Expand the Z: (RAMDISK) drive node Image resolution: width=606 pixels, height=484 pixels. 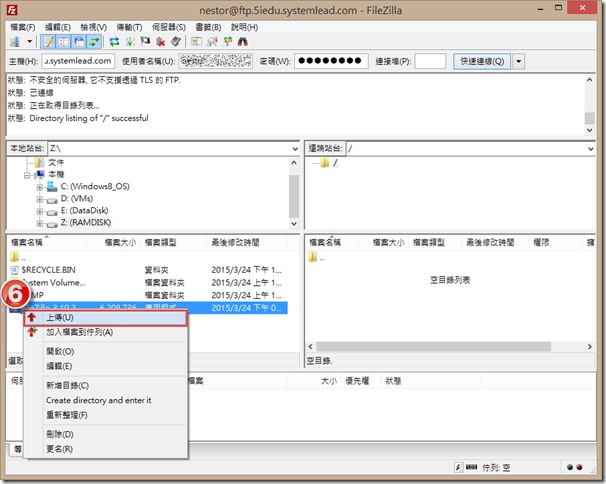tap(39, 223)
